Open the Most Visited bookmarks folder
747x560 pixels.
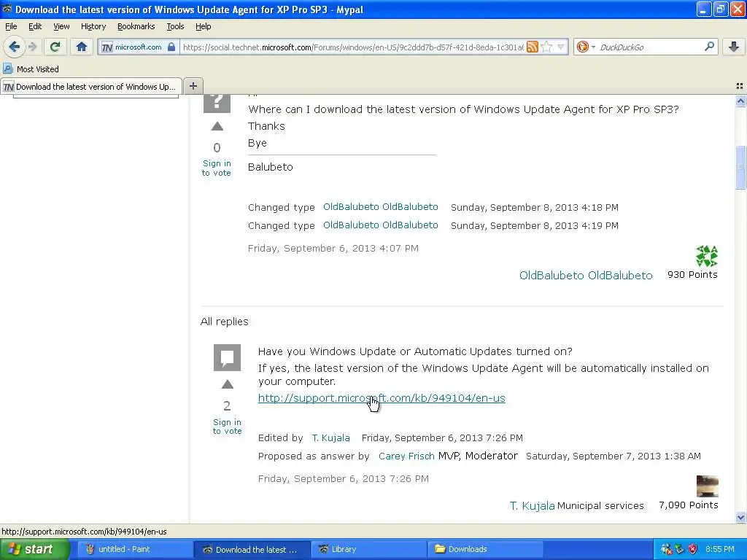(x=31, y=69)
